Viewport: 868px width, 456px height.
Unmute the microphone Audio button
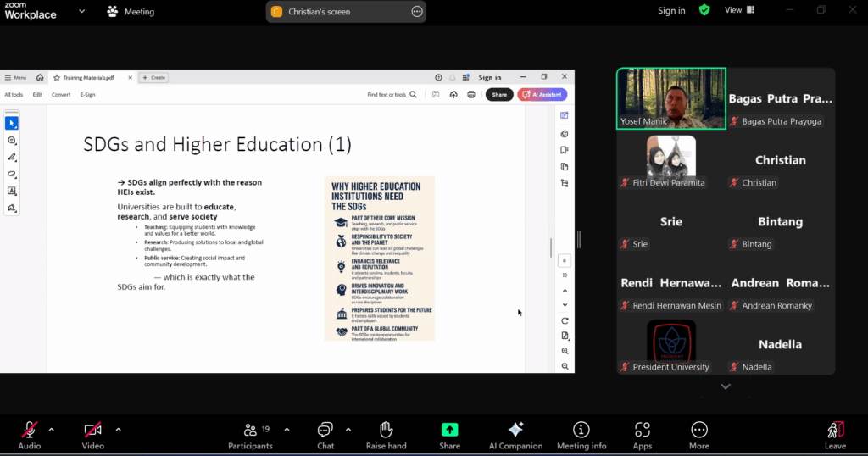pyautogui.click(x=30, y=431)
